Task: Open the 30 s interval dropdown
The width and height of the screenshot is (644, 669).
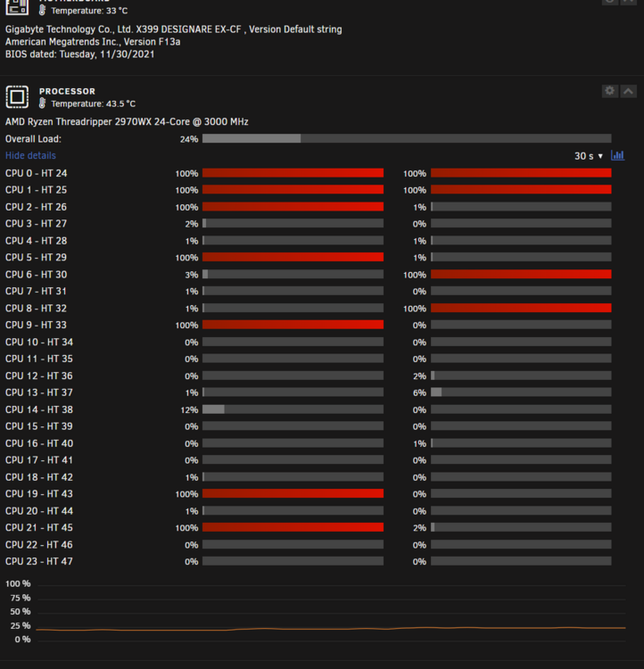Action: point(589,156)
